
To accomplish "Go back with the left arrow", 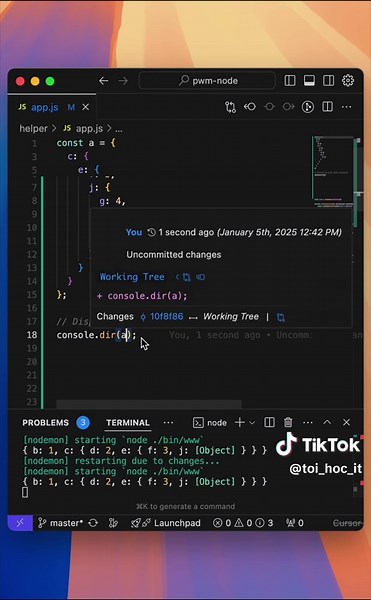I will click(103, 81).
